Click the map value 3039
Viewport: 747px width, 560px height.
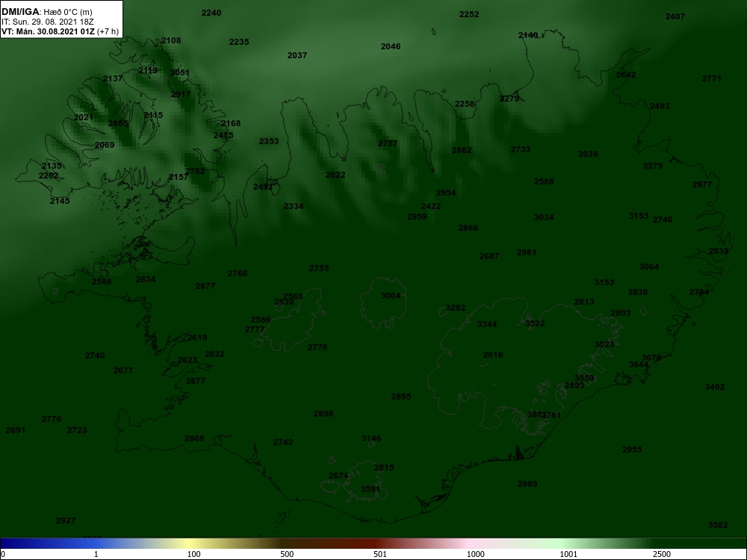[588, 154]
